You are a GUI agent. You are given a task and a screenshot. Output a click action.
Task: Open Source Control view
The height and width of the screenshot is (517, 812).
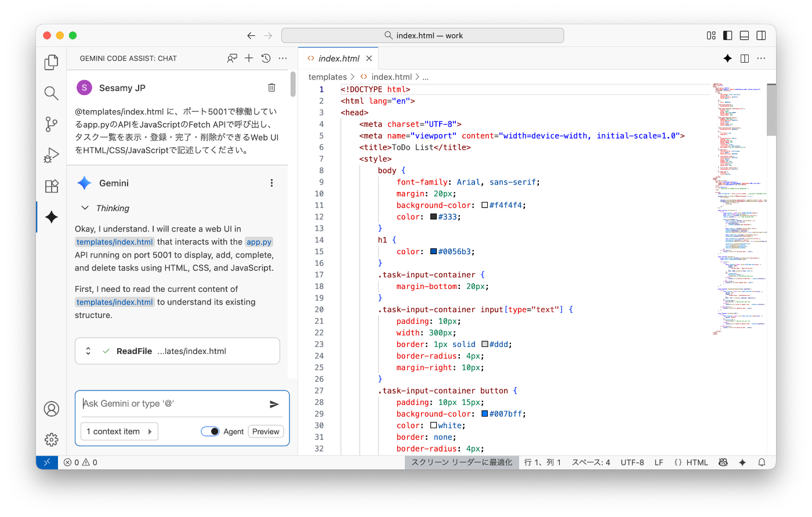tap(51, 124)
